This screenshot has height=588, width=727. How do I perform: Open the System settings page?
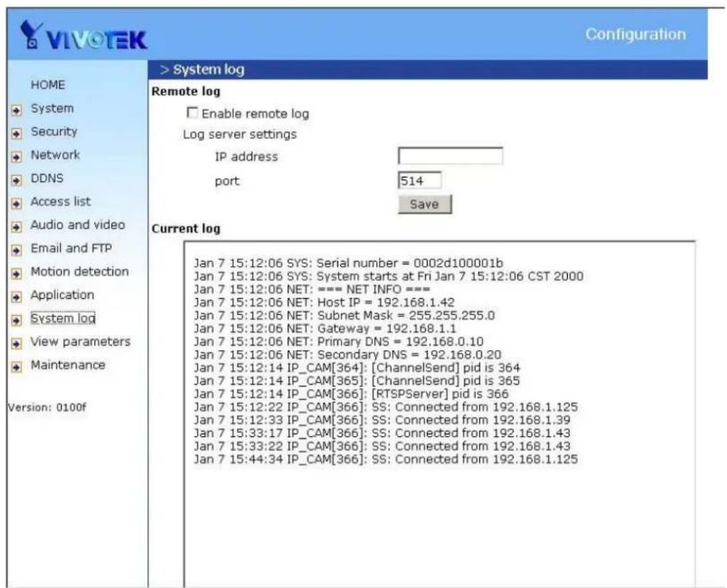tap(52, 108)
